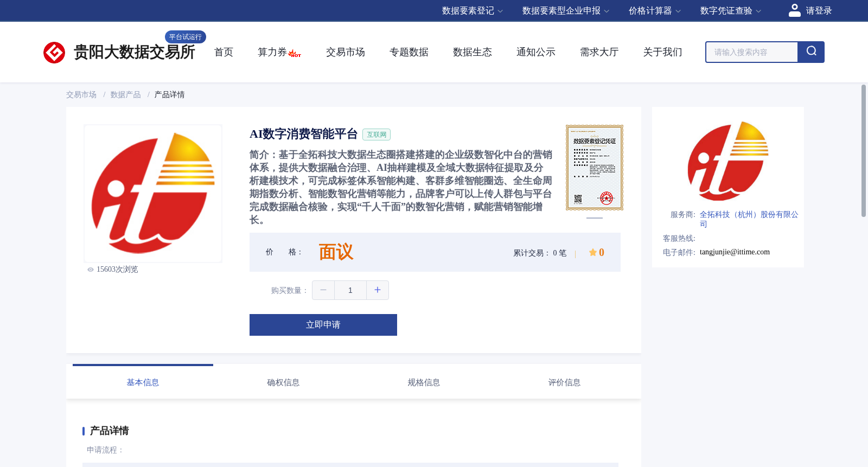
Task: Click the 立即申请 button
Action: click(x=323, y=325)
